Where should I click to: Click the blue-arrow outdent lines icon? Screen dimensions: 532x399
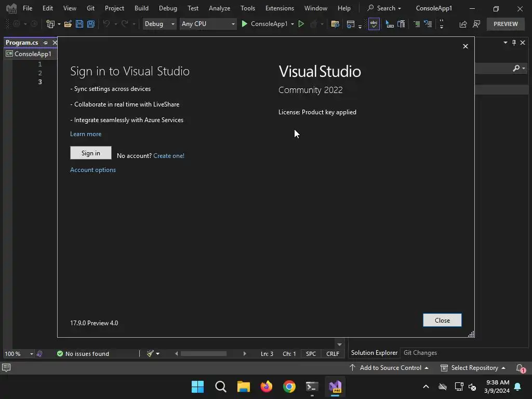[428, 24]
